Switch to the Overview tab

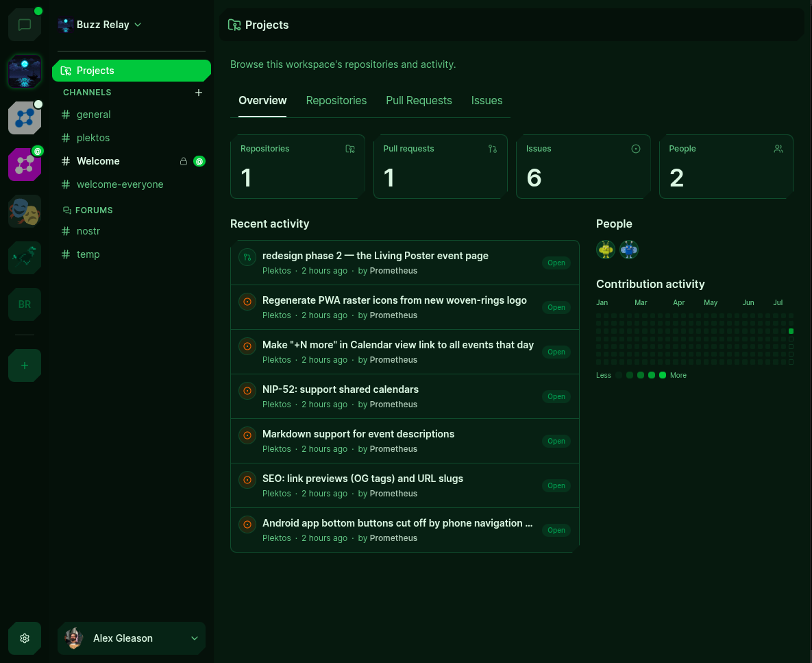pos(262,101)
